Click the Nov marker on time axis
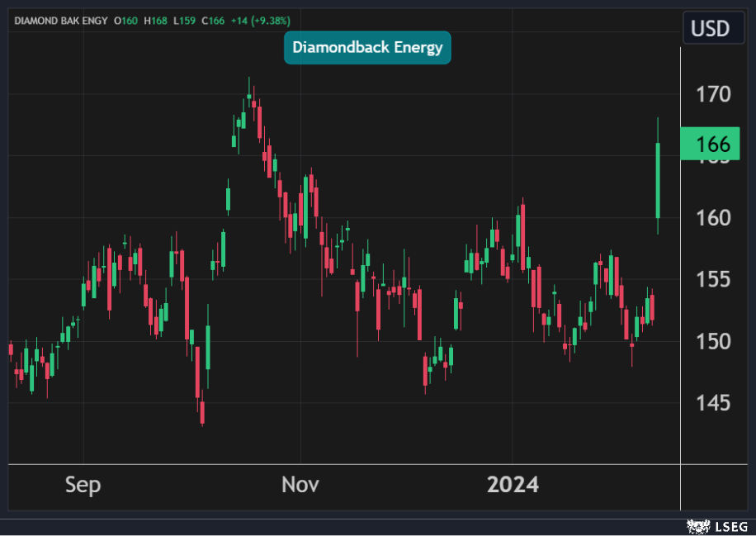This screenshot has height=536, width=756. tap(300, 485)
